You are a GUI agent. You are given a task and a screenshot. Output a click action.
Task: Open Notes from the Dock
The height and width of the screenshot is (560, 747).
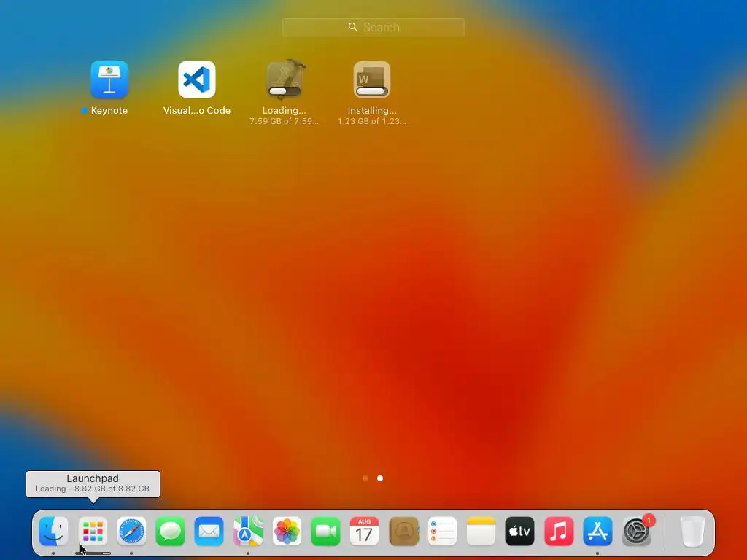pyautogui.click(x=481, y=532)
